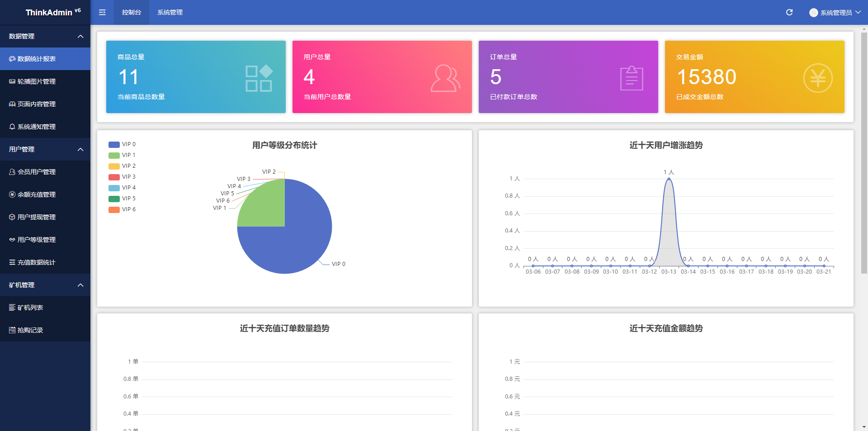Go to 用户等级管理 page

45,240
